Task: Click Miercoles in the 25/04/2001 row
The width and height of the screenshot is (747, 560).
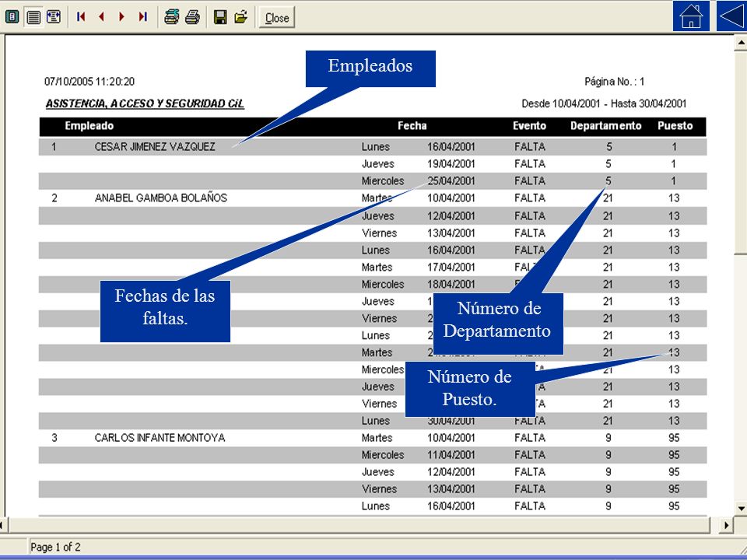Action: [x=383, y=181]
